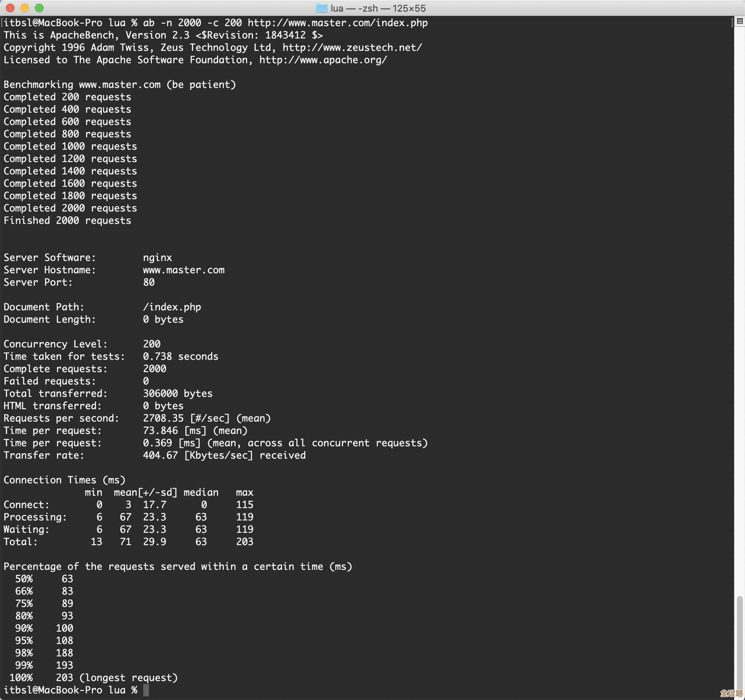Image resolution: width=745 pixels, height=700 pixels.
Task: Click the zeustech.net URL in the copyright line
Action: click(x=352, y=47)
